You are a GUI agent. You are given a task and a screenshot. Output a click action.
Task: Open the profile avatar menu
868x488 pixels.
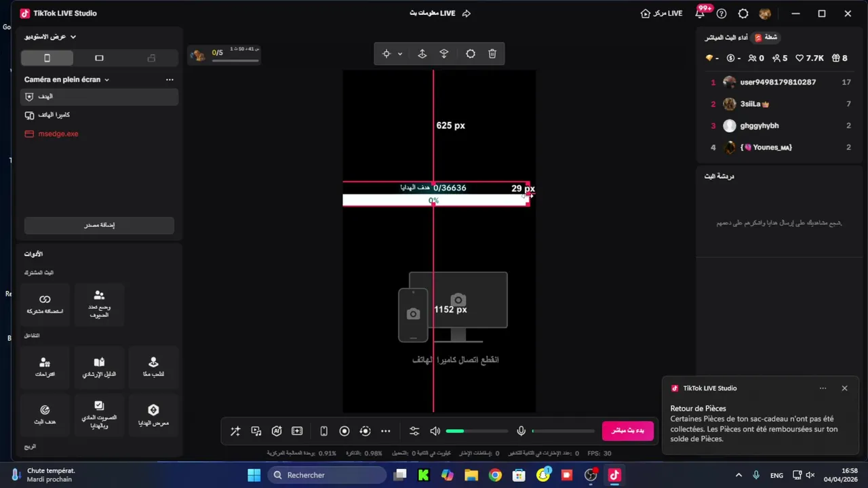pyautogui.click(x=765, y=14)
